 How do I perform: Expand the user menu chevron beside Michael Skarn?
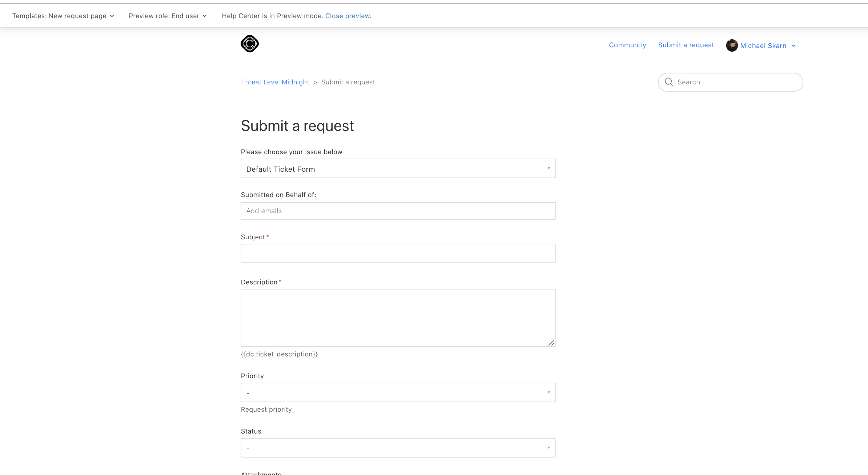coord(794,46)
